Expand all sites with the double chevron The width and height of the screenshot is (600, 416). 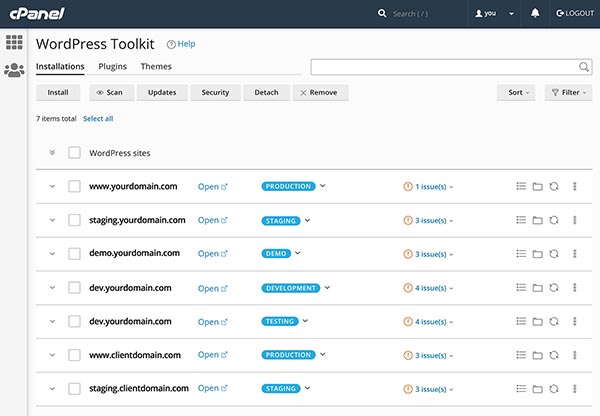52,153
